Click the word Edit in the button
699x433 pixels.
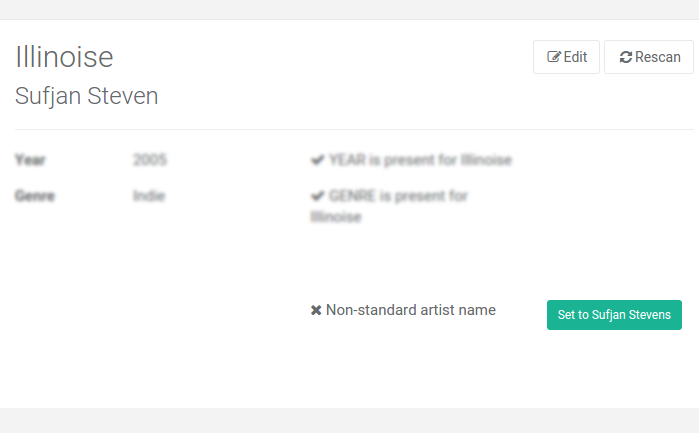[x=575, y=57]
